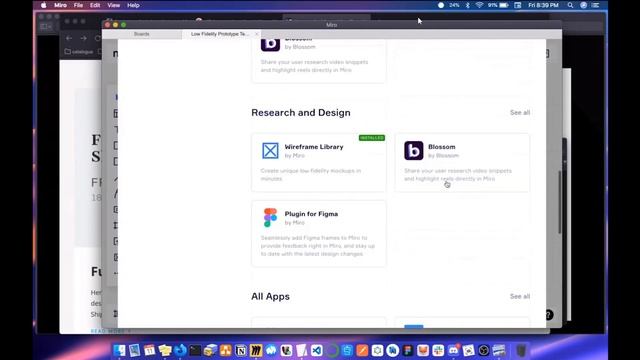640x360 pixels.
Task: Open Finder from the dock
Action: 120,350
